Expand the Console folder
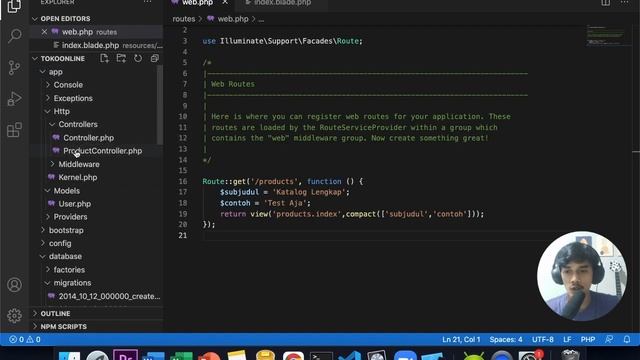The width and height of the screenshot is (640, 360). [x=48, y=85]
